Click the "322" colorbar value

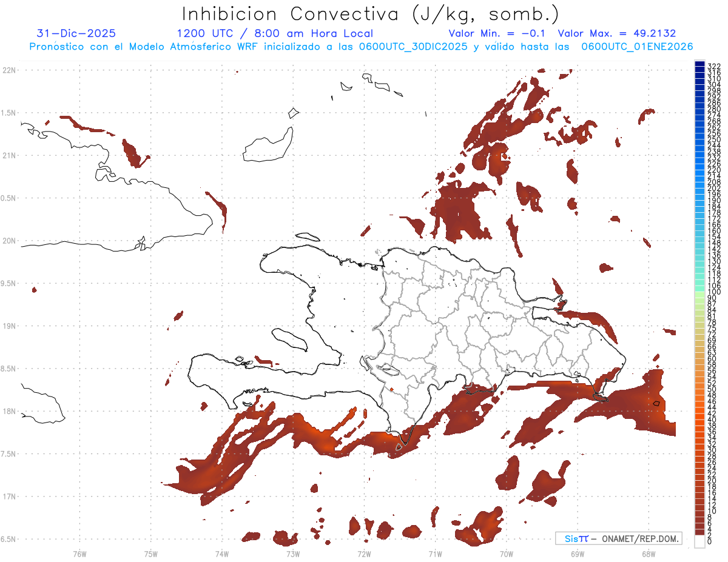713,65
